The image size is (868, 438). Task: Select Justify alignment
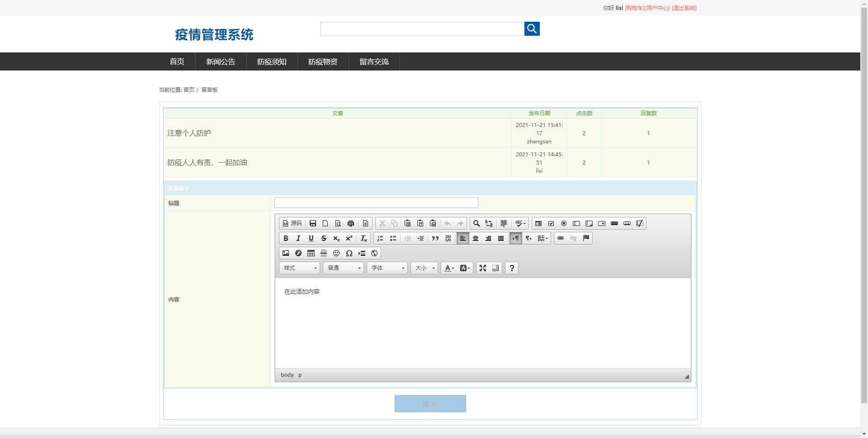tap(501, 238)
